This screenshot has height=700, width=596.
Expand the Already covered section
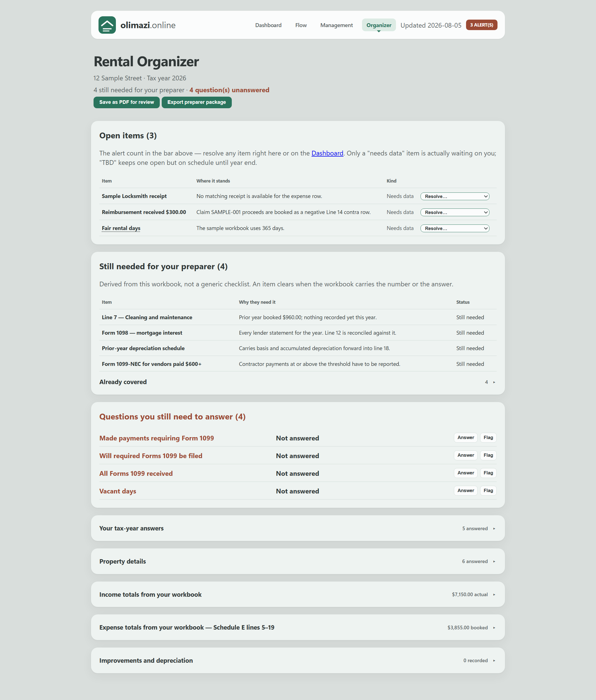click(x=298, y=382)
